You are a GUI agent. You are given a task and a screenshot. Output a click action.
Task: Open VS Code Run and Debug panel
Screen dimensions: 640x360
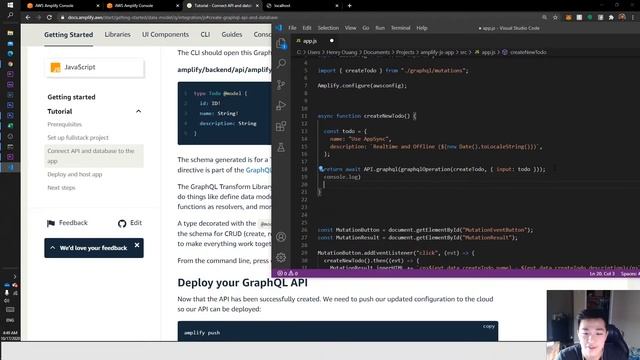(x=281, y=105)
